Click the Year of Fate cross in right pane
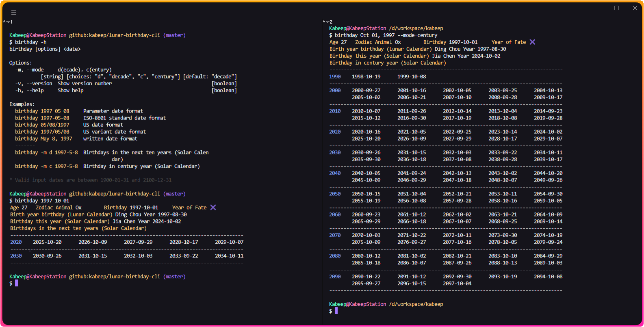The image size is (644, 327). (532, 42)
